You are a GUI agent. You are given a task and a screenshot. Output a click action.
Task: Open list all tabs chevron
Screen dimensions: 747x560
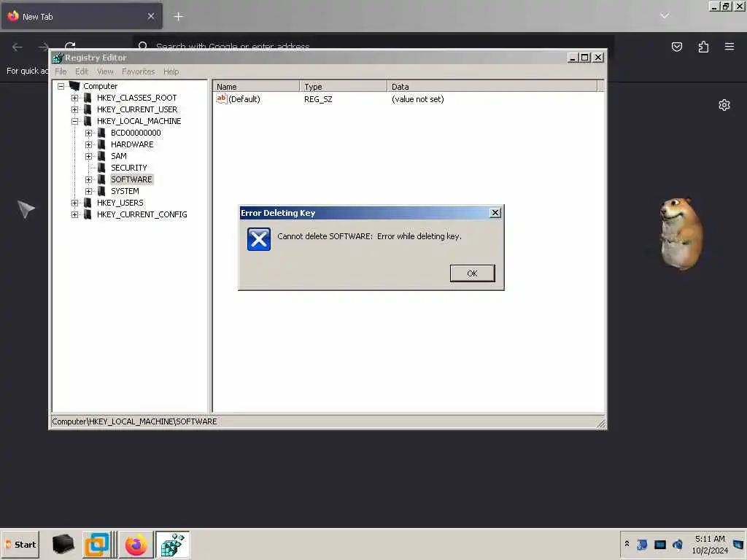665,16
